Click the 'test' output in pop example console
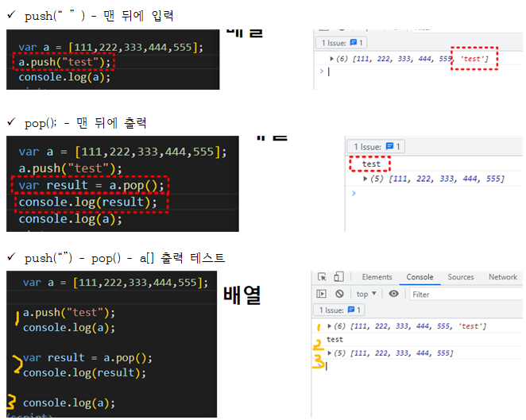 pos(371,164)
